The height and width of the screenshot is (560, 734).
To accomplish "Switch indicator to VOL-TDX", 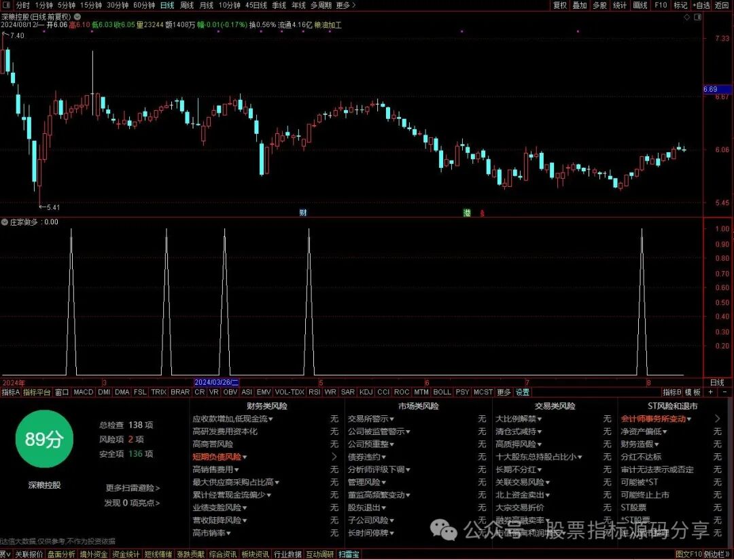I will pos(290,392).
